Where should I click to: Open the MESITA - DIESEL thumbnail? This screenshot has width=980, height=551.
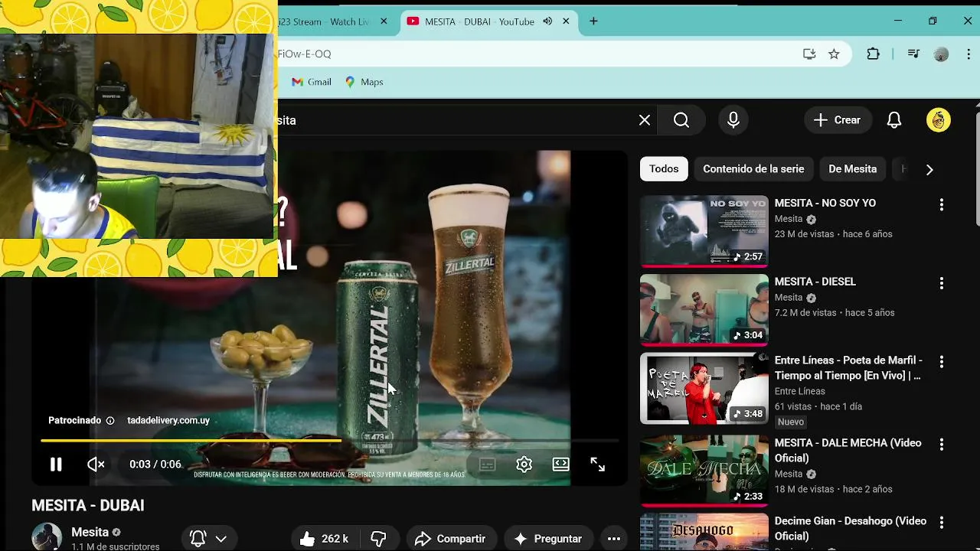tap(704, 310)
